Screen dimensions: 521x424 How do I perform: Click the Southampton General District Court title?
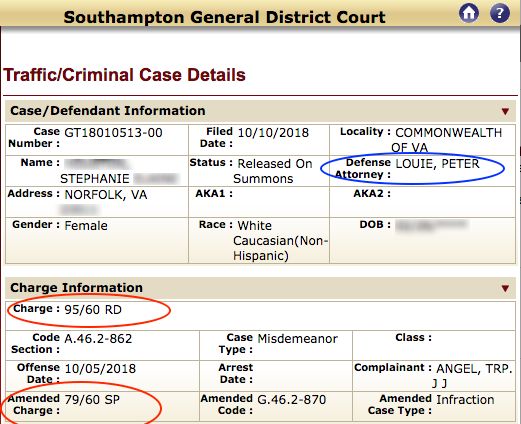224,17
